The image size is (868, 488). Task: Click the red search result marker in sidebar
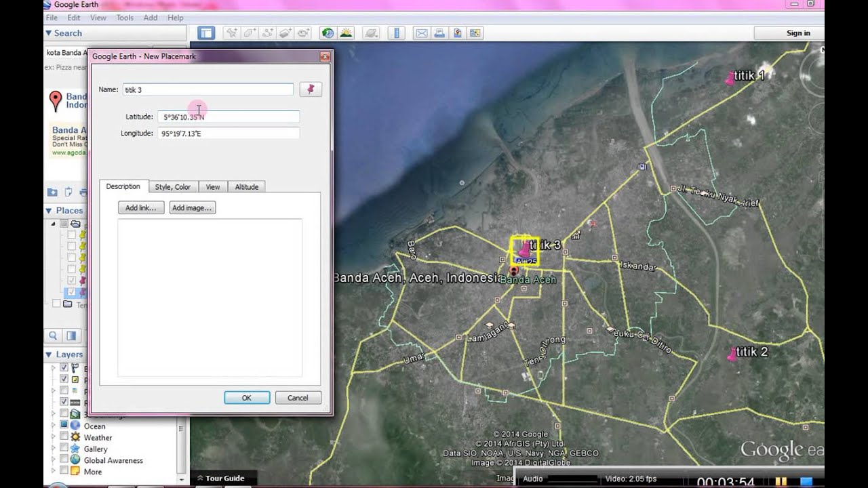[56, 102]
